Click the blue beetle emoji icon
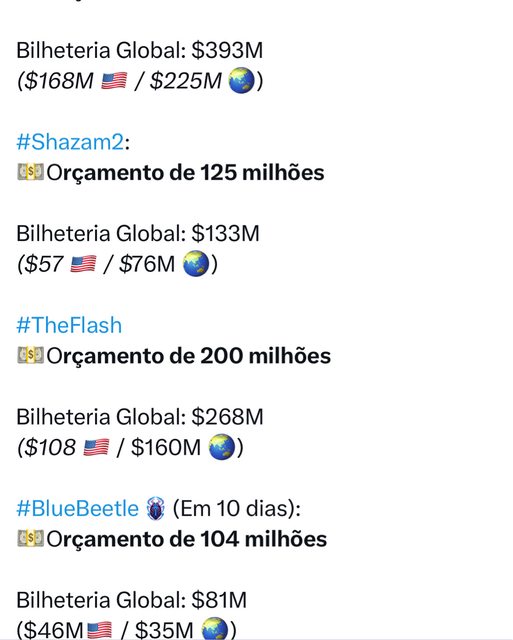 click(x=155, y=509)
